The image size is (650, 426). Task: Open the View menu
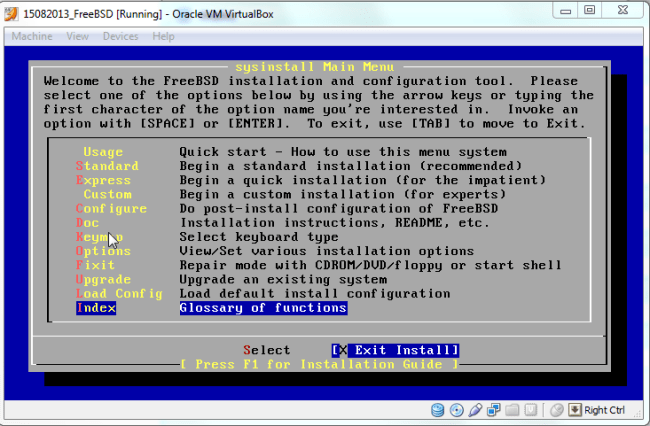77,36
